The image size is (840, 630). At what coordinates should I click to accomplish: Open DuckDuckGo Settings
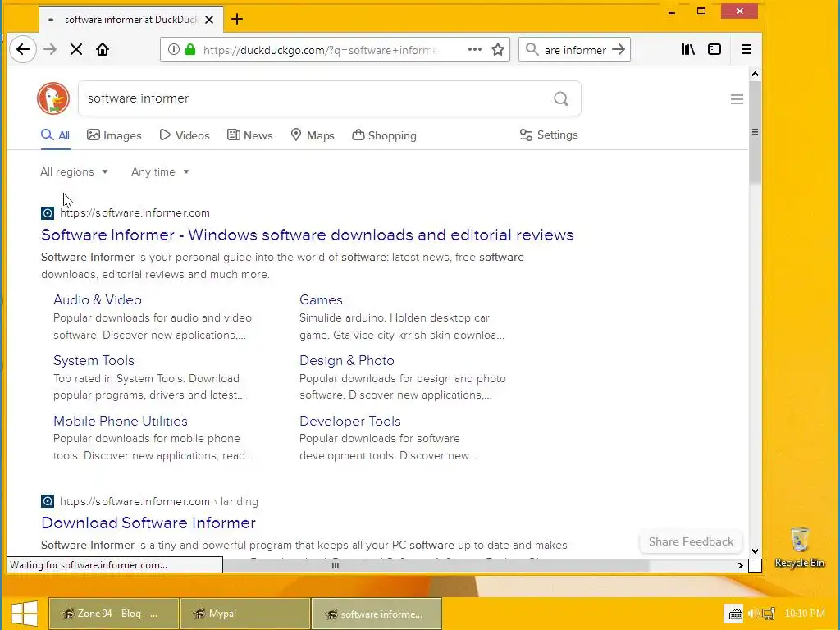coord(549,135)
